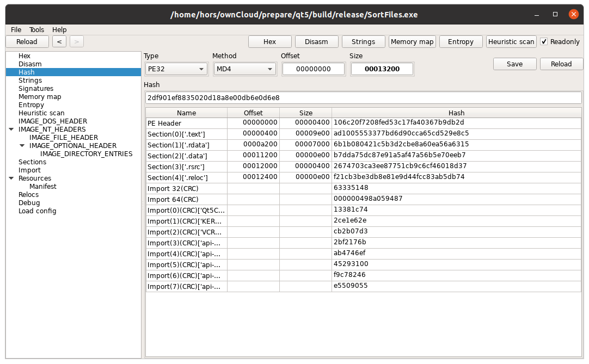The height and width of the screenshot is (364, 589).
Task: Select Disasm in the sidebar tree
Action: (x=30, y=64)
